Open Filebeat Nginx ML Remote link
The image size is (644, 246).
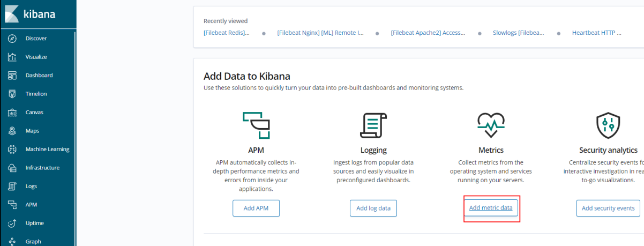[x=320, y=33]
